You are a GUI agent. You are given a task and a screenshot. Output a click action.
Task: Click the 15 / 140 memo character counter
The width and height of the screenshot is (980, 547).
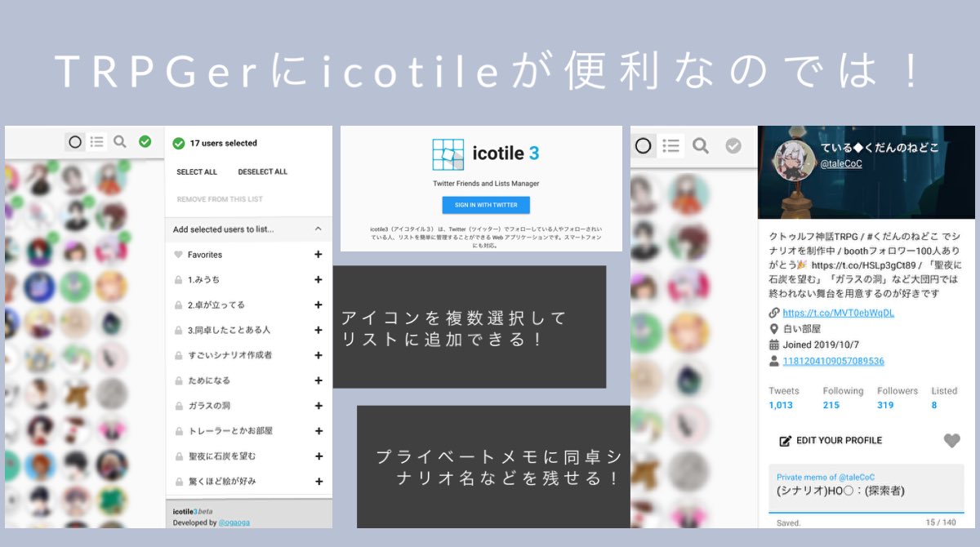pyautogui.click(x=940, y=523)
